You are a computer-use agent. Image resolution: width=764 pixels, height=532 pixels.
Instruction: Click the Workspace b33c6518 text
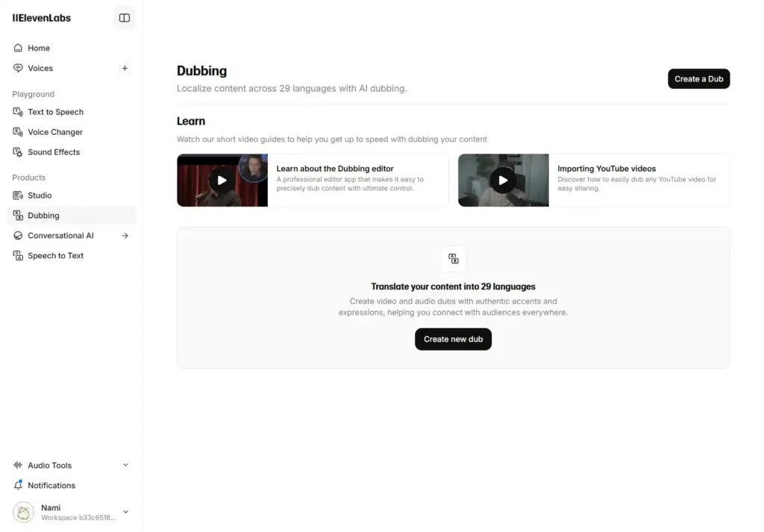click(78, 517)
